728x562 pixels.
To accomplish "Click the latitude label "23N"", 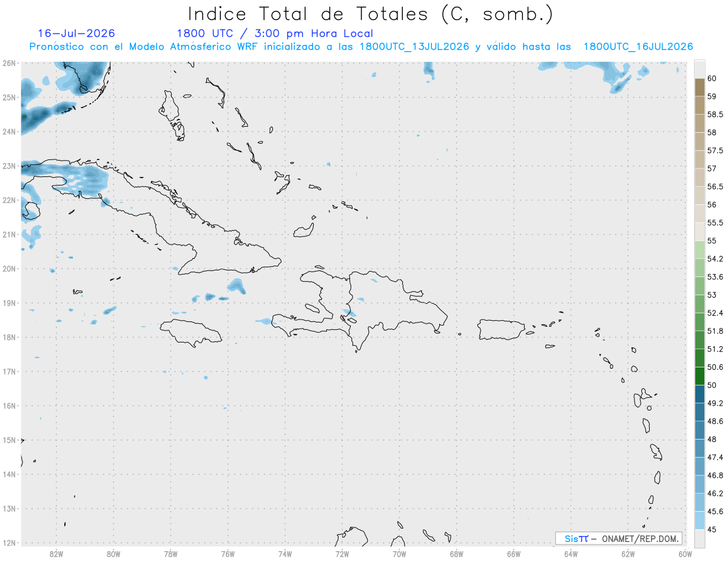I will [x=9, y=166].
